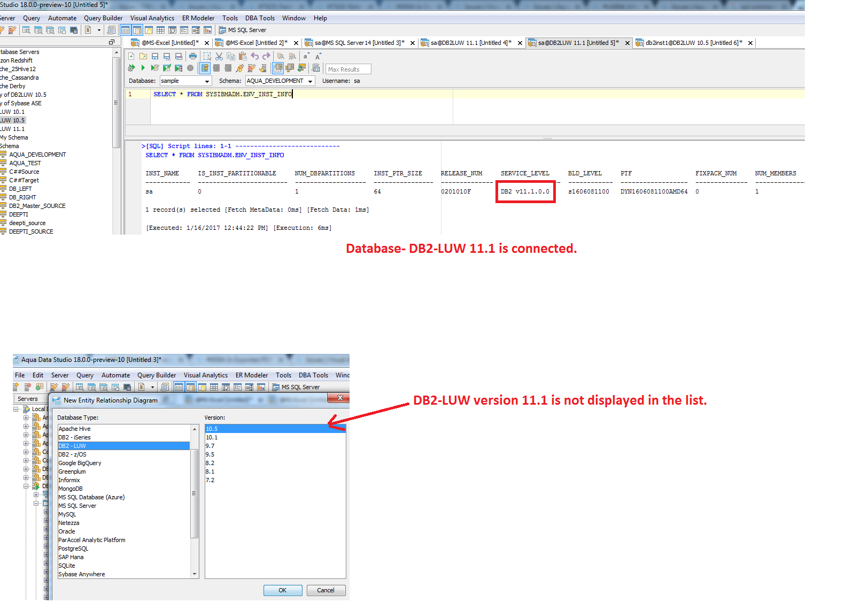Click the Connect plug icon

click(240, 68)
